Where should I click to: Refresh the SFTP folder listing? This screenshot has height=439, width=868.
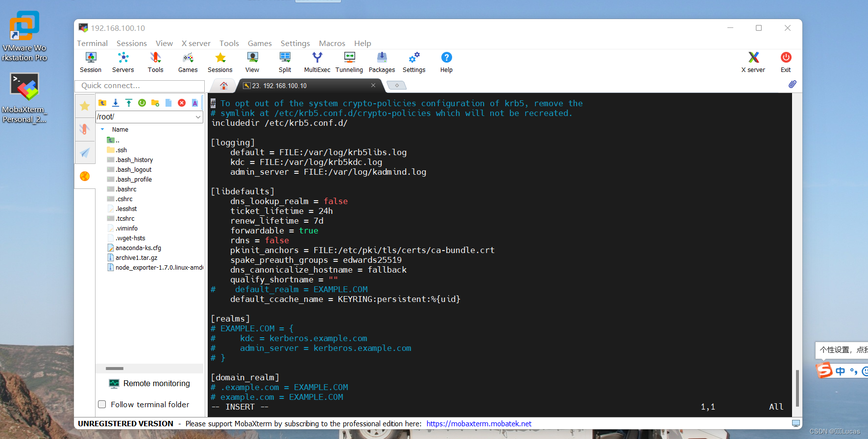click(142, 103)
